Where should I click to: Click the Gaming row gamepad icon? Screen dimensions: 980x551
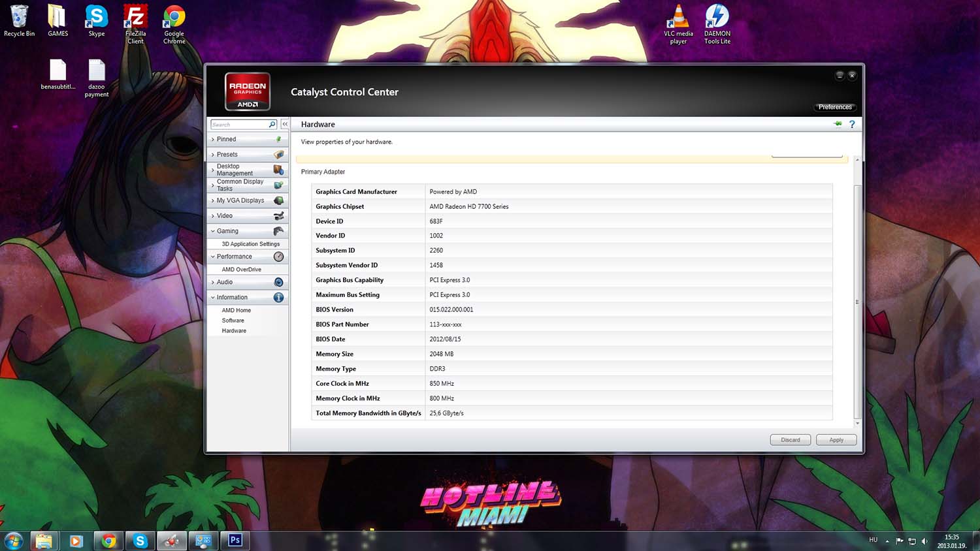pyautogui.click(x=279, y=231)
